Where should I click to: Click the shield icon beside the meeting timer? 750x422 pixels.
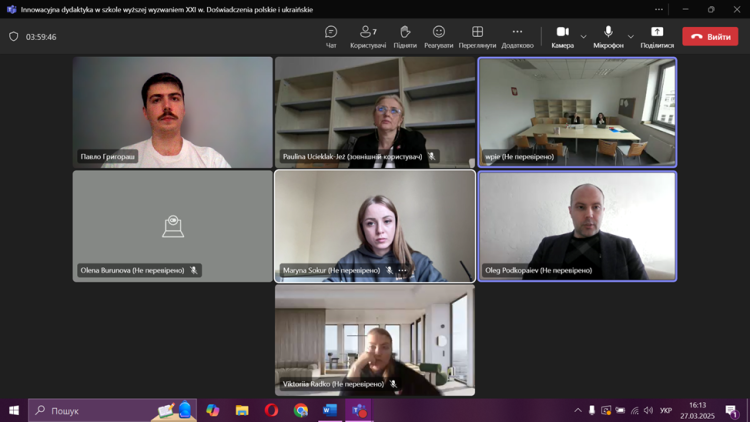click(x=14, y=37)
